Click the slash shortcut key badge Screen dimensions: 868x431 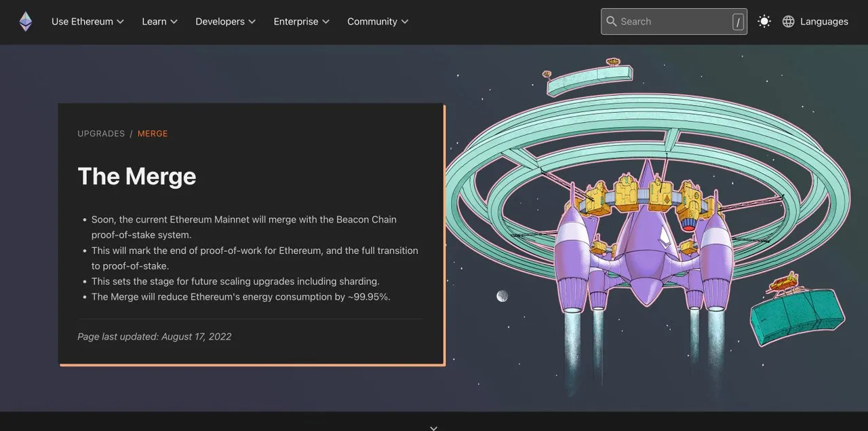(x=738, y=22)
